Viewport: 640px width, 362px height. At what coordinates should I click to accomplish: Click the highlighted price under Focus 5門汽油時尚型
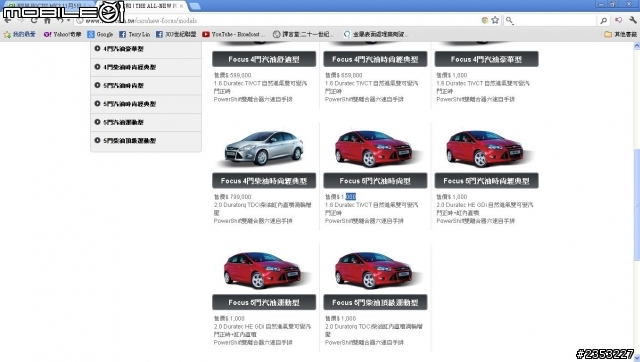pyautogui.click(x=351, y=197)
